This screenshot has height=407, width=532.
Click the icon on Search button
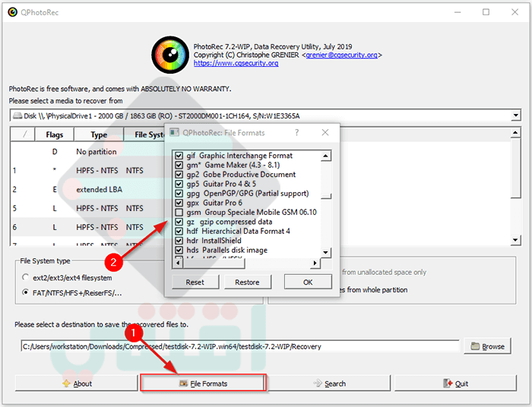click(x=318, y=383)
